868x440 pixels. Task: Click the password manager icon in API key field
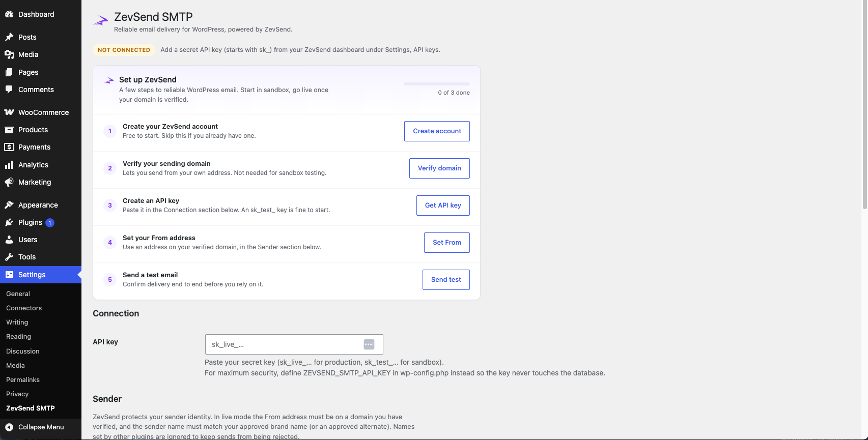(369, 344)
